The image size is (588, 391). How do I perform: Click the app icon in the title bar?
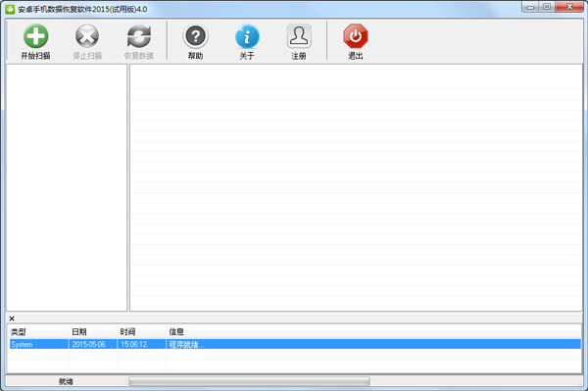click(x=10, y=9)
